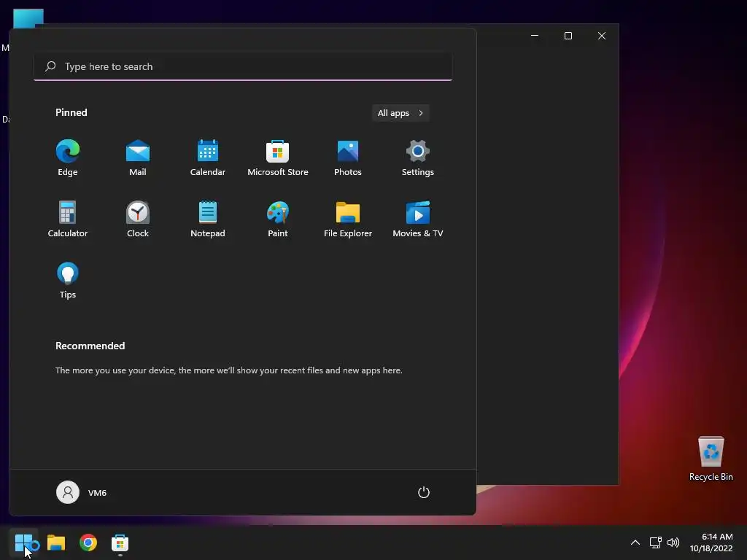Launch the Calculator app

[x=68, y=219]
